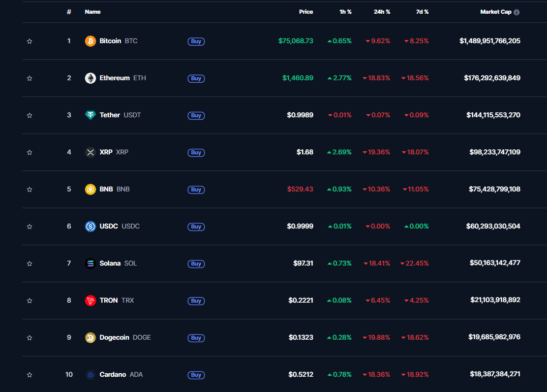Viewport: 547px width, 392px height.
Task: Click the rank # column header
Action: (69, 12)
